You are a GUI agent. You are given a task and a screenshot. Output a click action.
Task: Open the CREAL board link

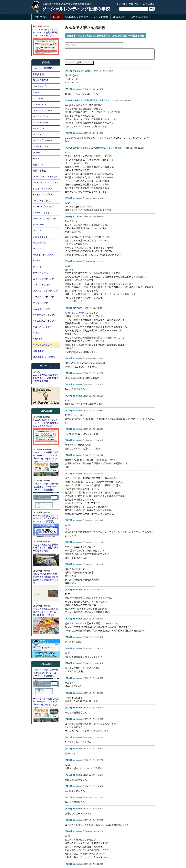point(46,92)
